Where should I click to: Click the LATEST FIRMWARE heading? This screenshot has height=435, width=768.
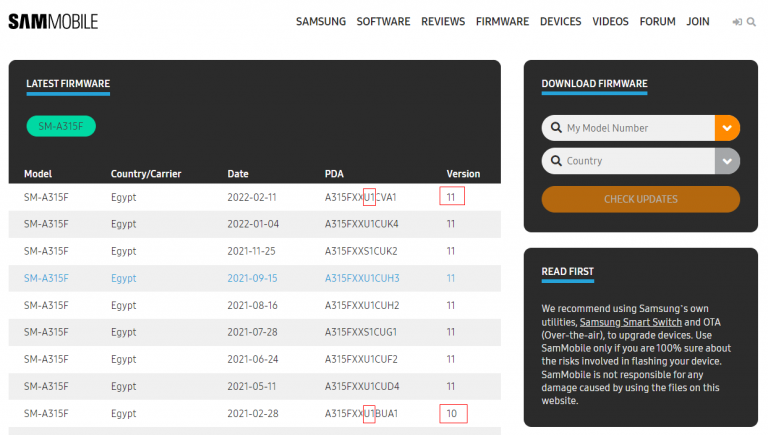[x=68, y=84]
